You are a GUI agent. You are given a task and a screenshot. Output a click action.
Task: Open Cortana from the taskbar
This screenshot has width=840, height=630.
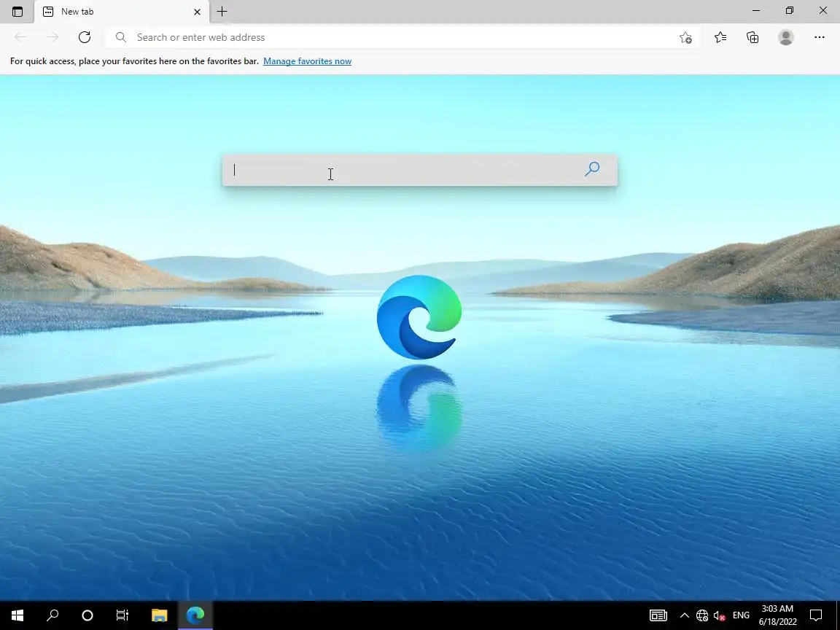[87, 615]
